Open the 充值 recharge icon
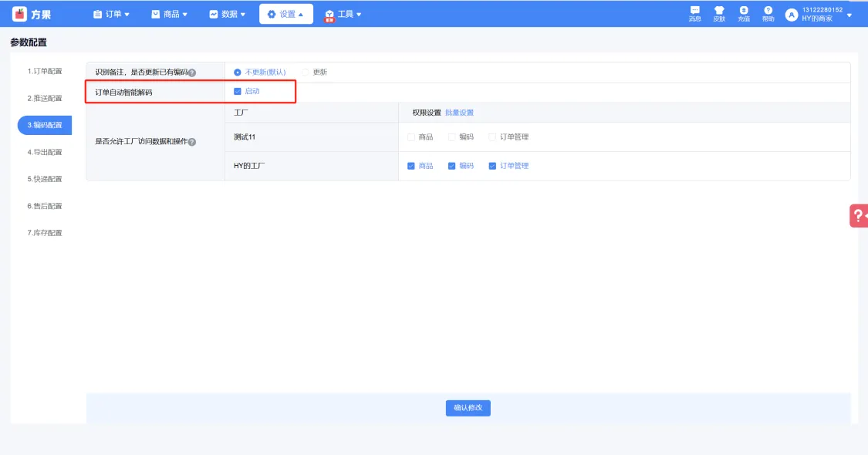This screenshot has width=868, height=455. [x=744, y=11]
